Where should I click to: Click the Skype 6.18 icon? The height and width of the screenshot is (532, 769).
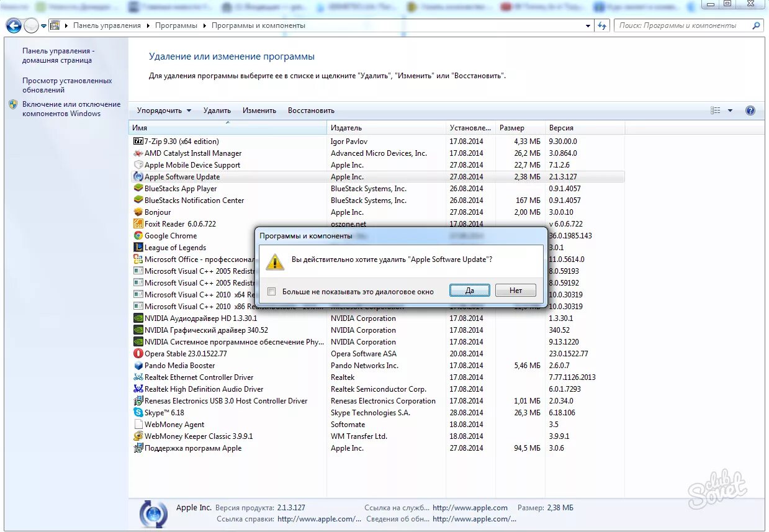coord(138,413)
